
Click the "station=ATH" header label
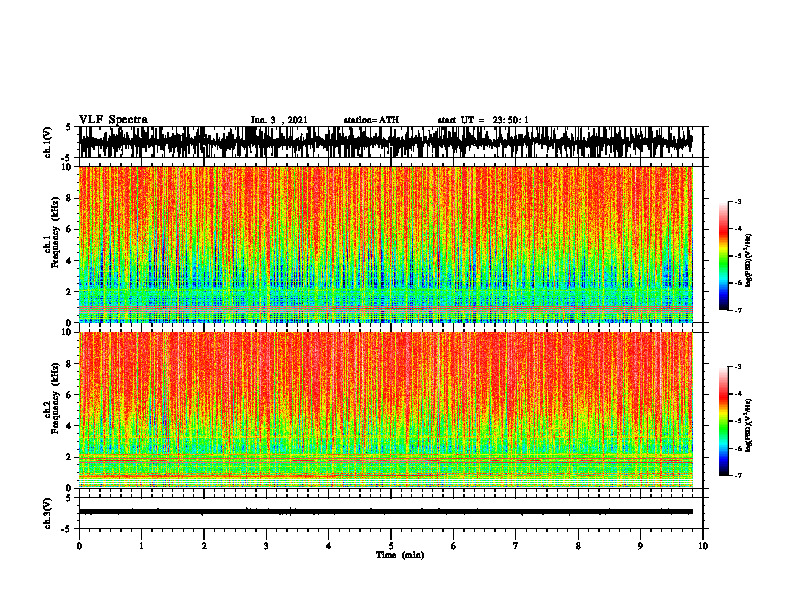pos(371,120)
